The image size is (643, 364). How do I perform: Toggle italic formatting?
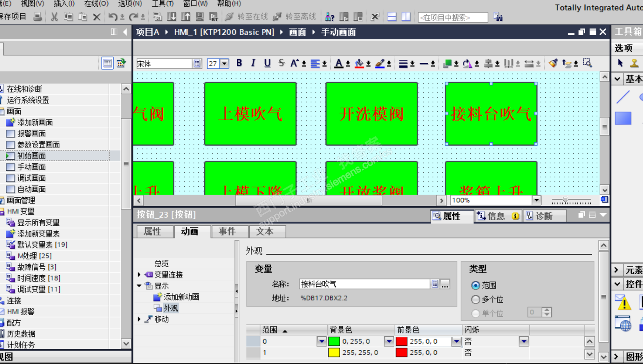click(253, 63)
